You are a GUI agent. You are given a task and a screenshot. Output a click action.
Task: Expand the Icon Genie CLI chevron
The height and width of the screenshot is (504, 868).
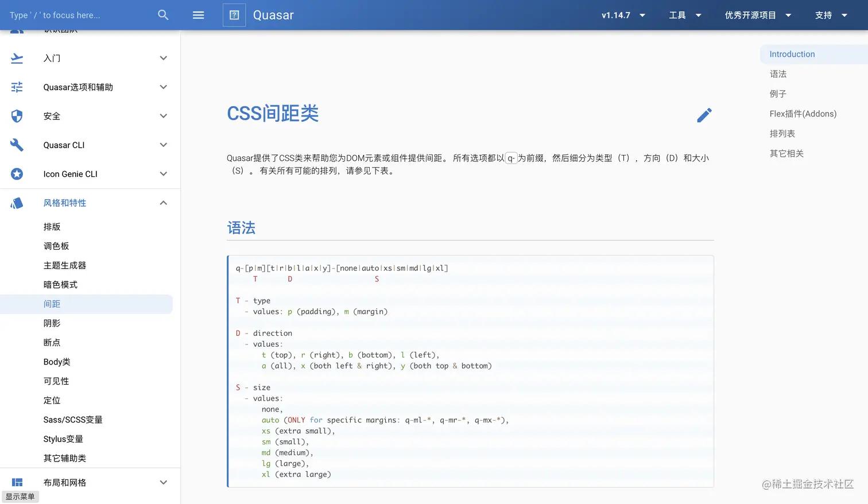click(164, 174)
